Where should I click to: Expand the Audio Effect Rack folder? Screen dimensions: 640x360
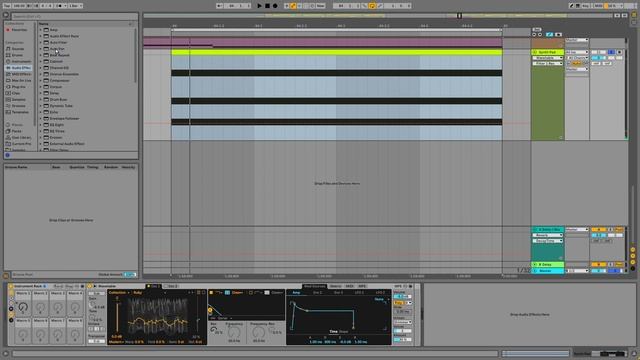pos(41,36)
